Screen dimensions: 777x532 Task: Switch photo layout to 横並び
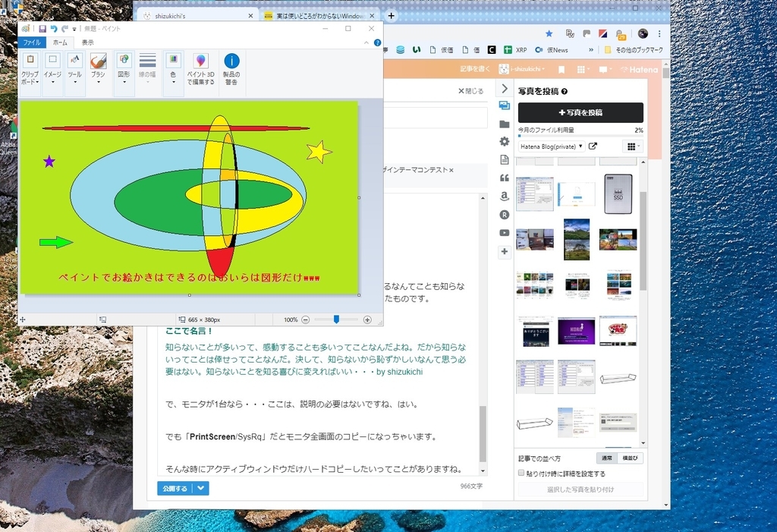(630, 458)
